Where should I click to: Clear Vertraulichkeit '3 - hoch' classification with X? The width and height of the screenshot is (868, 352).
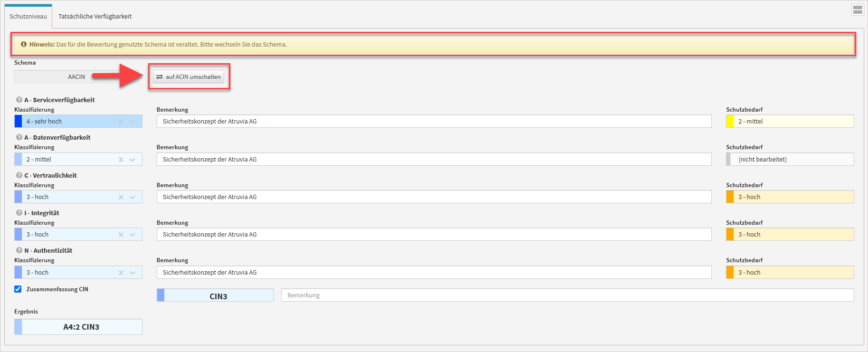click(121, 197)
